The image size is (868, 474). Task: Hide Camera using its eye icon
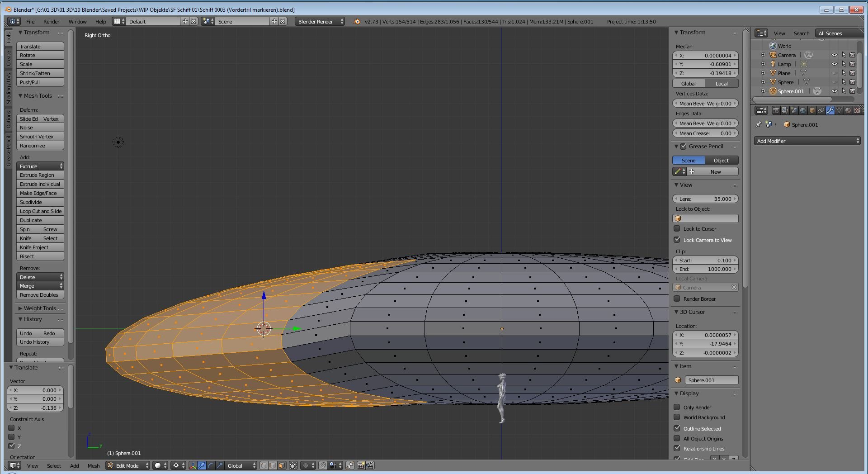click(834, 55)
